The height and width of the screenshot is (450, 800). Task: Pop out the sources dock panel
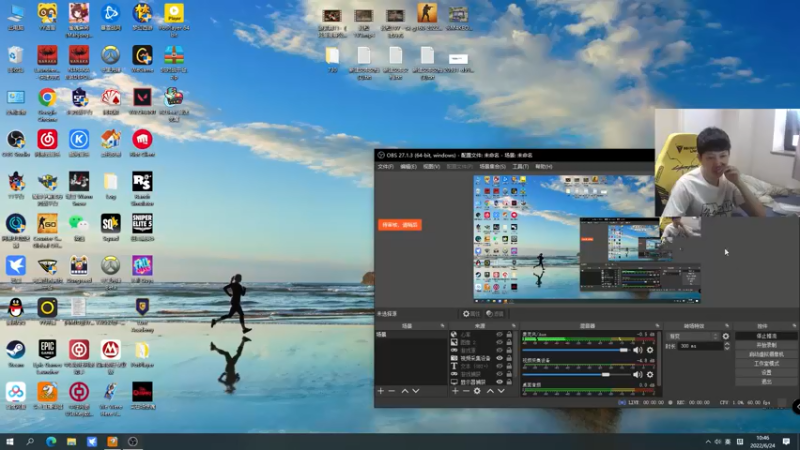(514, 326)
